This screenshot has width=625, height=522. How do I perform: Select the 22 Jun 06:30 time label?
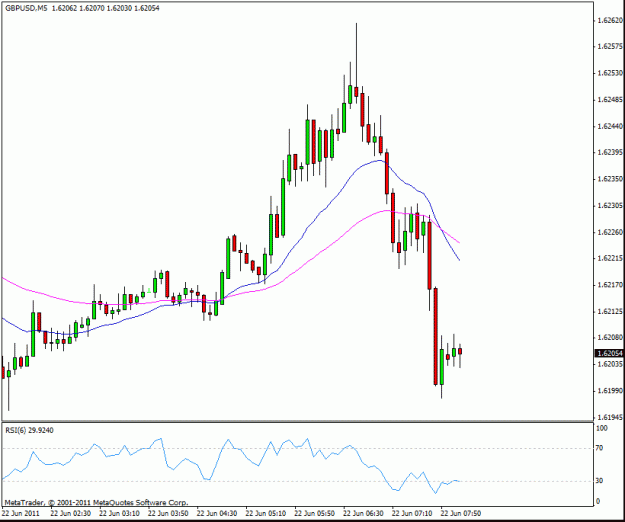click(x=363, y=513)
